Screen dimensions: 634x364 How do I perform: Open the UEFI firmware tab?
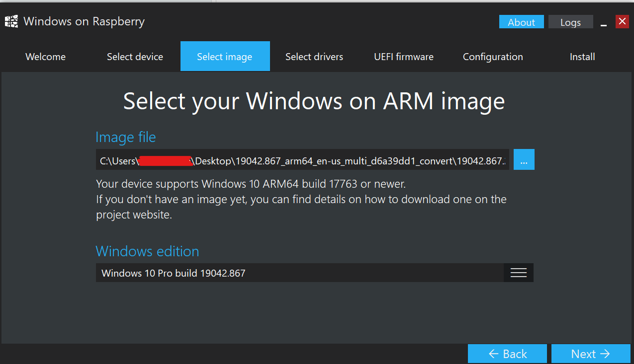click(x=404, y=57)
